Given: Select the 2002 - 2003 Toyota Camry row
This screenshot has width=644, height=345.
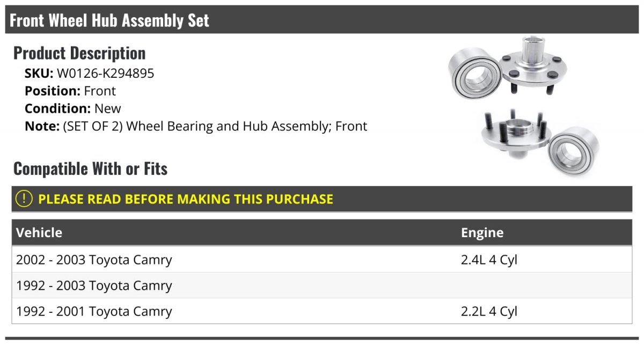Looking at the screenshot, I should (x=322, y=260).
